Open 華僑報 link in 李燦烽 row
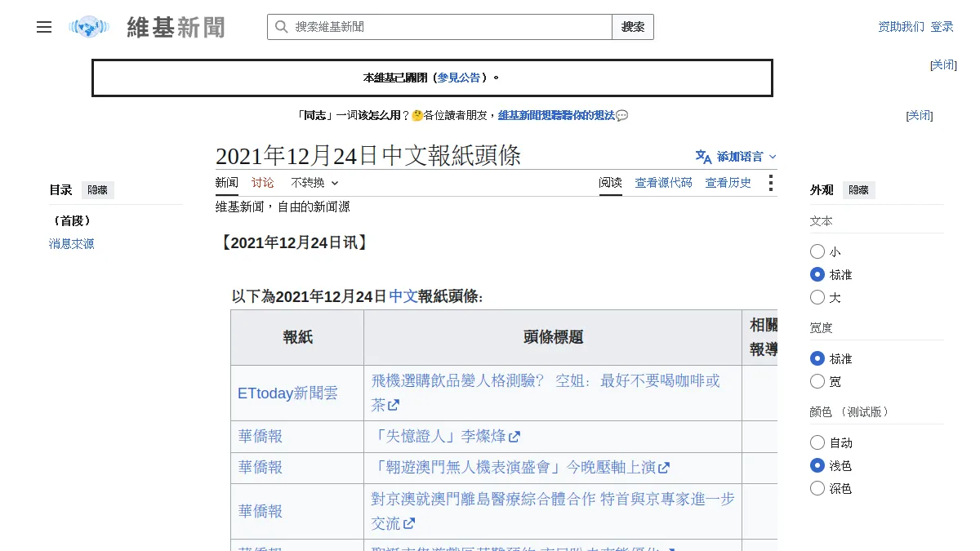This screenshot has width=980, height=551. pyautogui.click(x=261, y=437)
